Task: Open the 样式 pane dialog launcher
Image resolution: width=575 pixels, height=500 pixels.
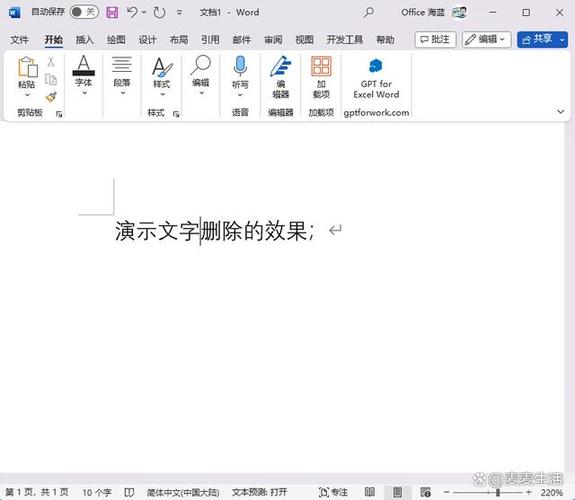Action: click(176, 114)
